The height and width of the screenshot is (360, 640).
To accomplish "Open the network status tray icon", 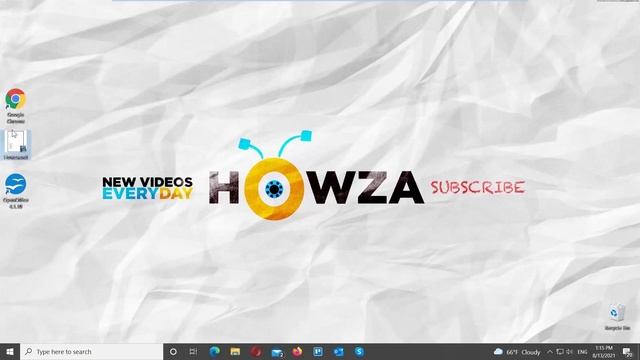I will 560,351.
